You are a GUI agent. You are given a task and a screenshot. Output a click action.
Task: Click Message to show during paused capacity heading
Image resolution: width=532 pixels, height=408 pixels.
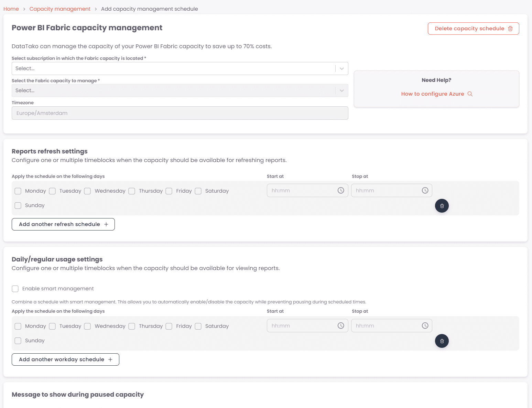[78, 395]
